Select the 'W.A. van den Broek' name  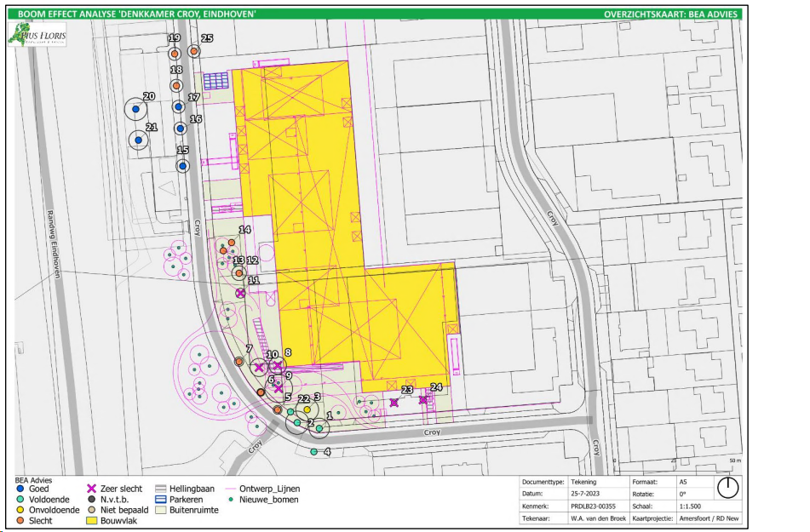(x=598, y=518)
